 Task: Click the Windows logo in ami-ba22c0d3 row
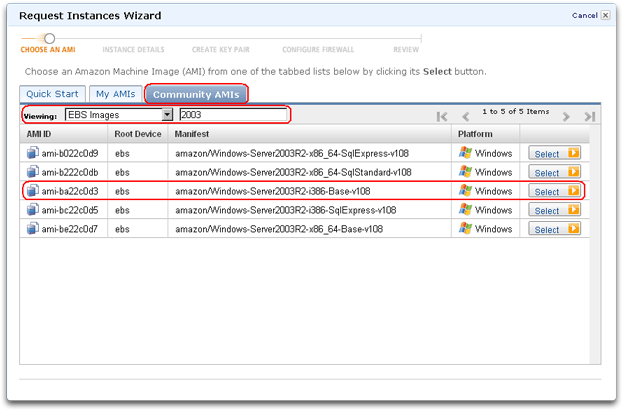coord(465,191)
